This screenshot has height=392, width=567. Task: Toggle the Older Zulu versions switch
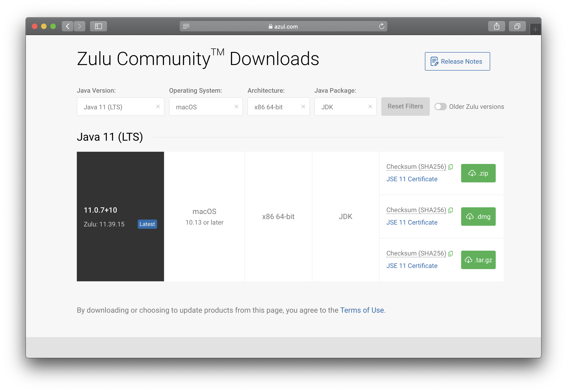pos(440,106)
